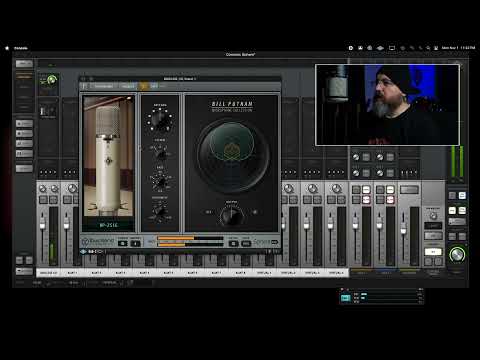480x360 pixels.
Task: Move the Virtual 4 channel fader
Action: [330, 224]
